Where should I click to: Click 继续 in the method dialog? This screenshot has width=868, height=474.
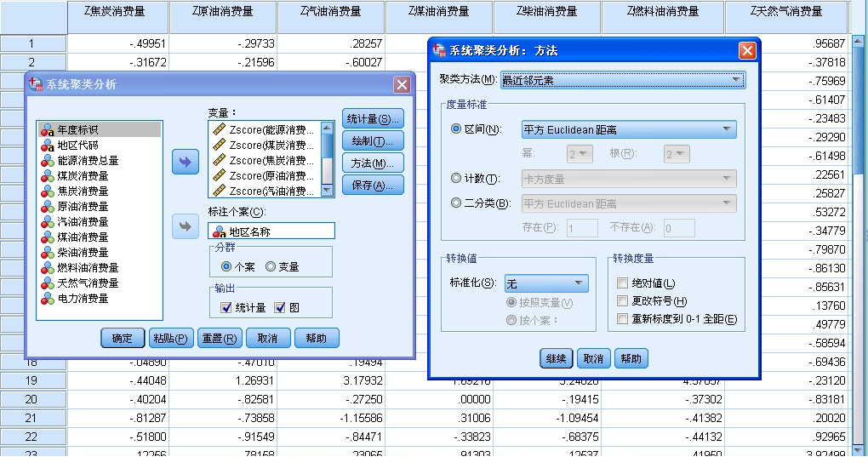click(556, 359)
